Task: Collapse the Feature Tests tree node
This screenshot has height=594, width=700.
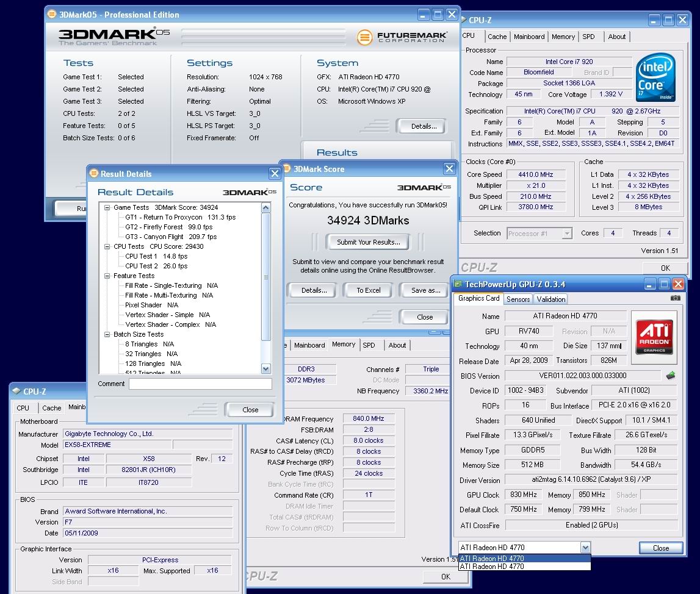Action: pos(107,276)
